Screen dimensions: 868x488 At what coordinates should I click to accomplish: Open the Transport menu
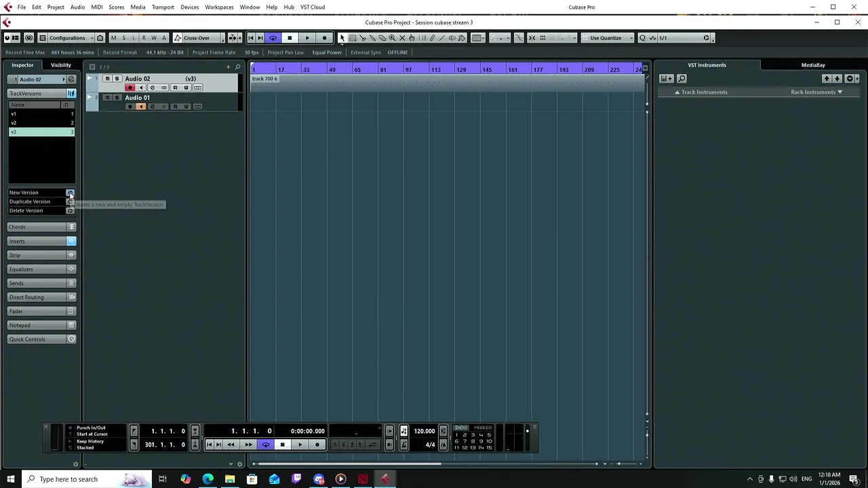point(163,7)
